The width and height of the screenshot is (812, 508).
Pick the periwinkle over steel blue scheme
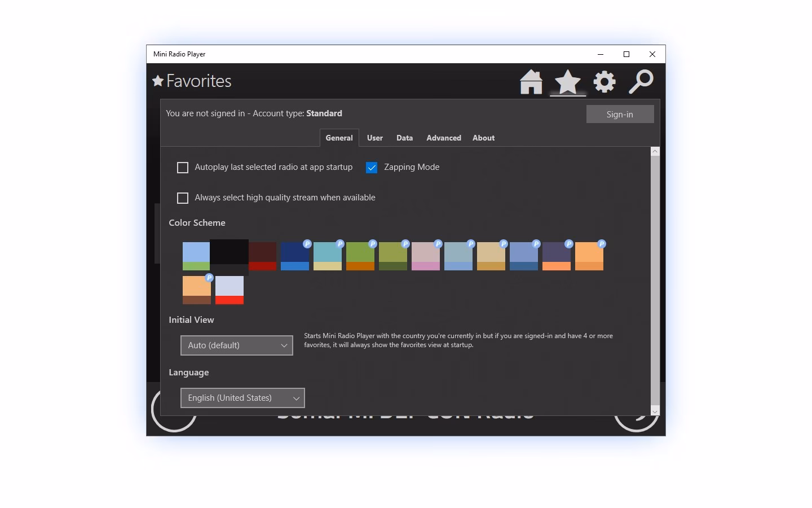(524, 256)
